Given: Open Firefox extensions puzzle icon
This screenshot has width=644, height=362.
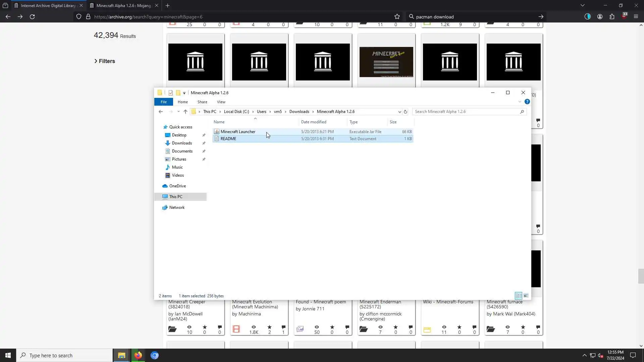Looking at the screenshot, I should tap(612, 17).
